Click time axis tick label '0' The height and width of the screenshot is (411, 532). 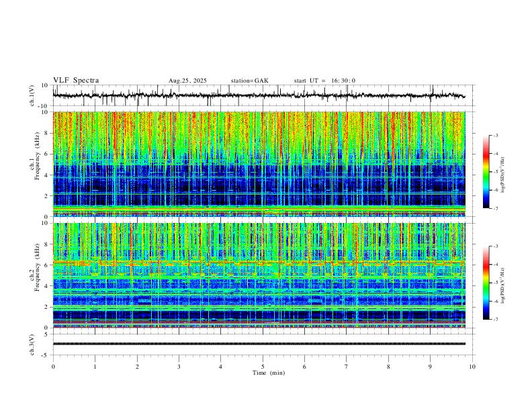[x=53, y=367]
